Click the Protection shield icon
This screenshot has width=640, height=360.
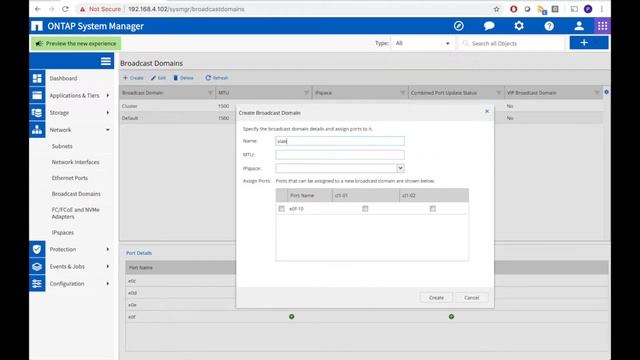click(x=37, y=249)
